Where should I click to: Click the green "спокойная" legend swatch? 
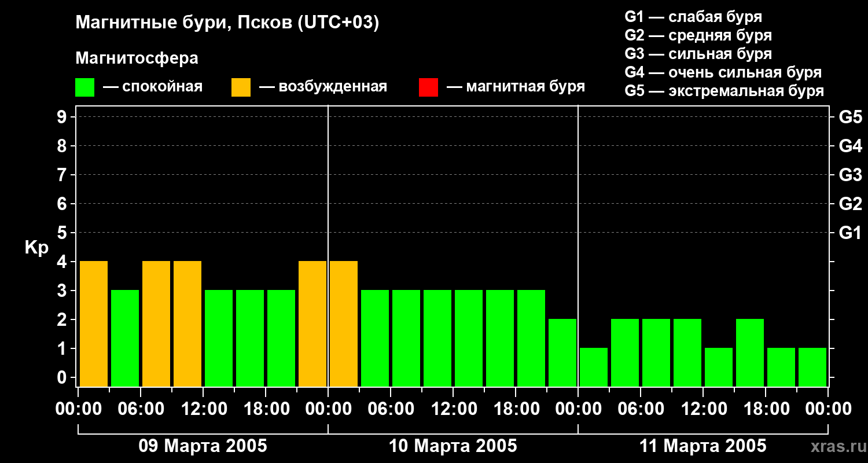(x=84, y=87)
